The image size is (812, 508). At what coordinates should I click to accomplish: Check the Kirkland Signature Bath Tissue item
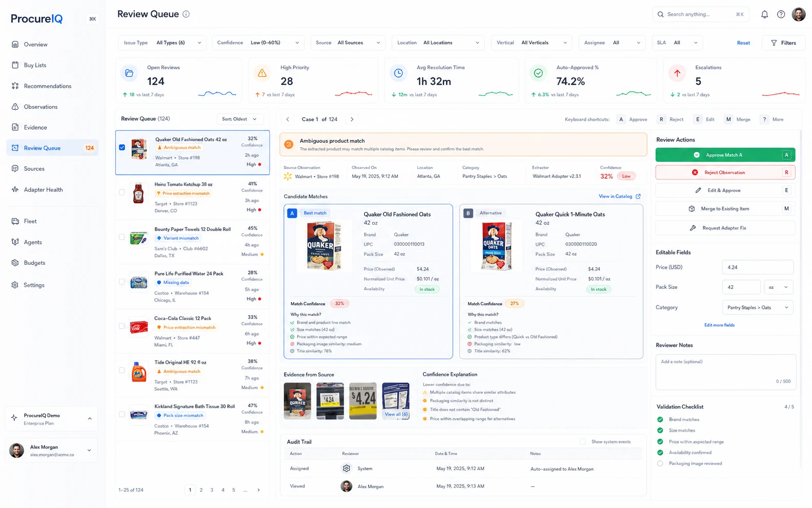coord(122,414)
